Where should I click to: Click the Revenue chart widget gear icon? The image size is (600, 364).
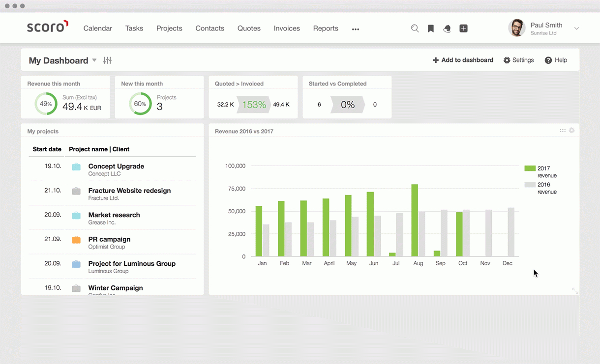pos(571,131)
